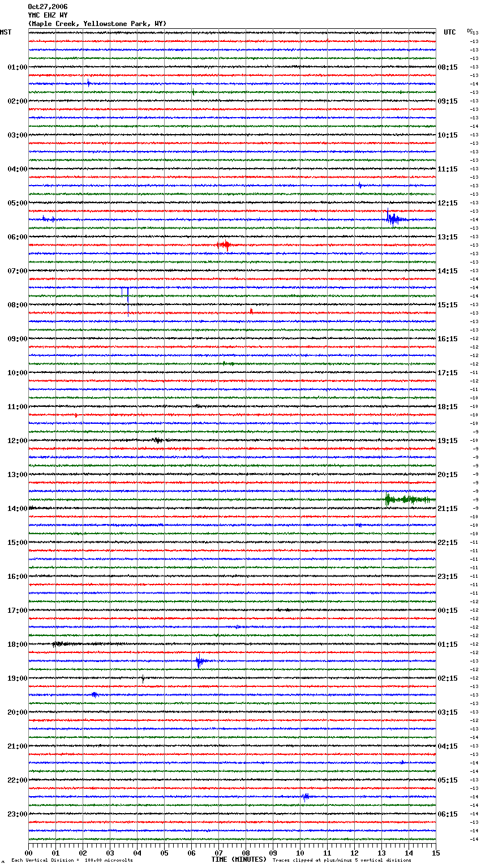Select the 18:00 MST time label
This screenshot has width=481, height=868.
(18, 644)
